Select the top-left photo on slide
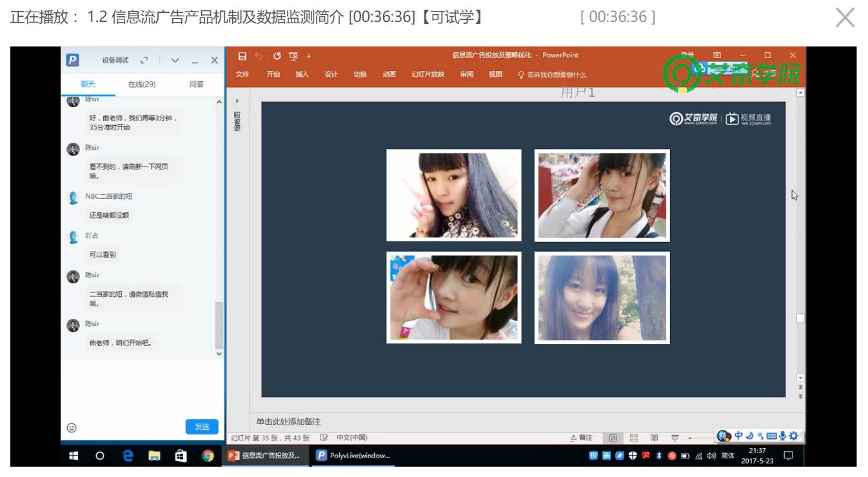The width and height of the screenshot is (868, 477). pos(454,195)
